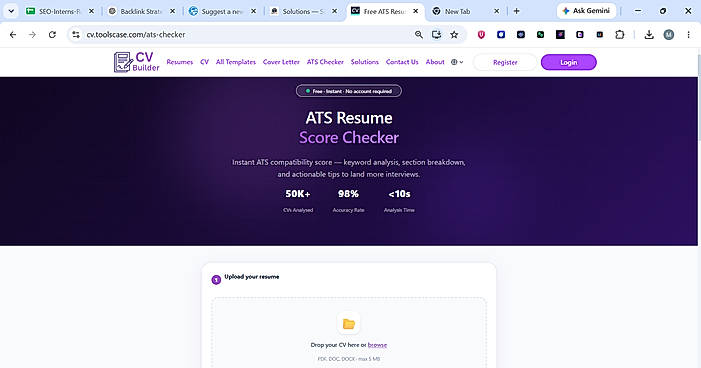Open ATS Checker in the navigation

pyautogui.click(x=325, y=62)
